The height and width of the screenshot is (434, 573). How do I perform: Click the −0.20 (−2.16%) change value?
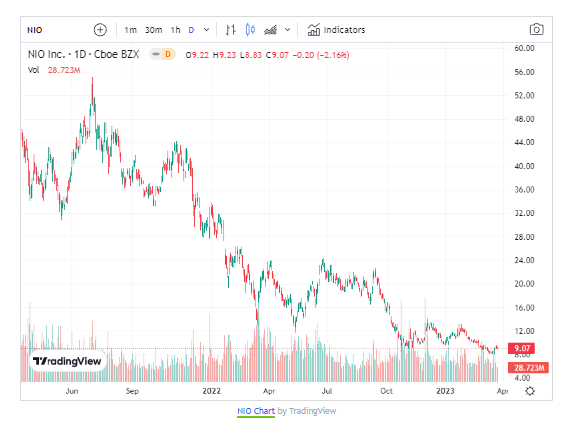click(321, 55)
